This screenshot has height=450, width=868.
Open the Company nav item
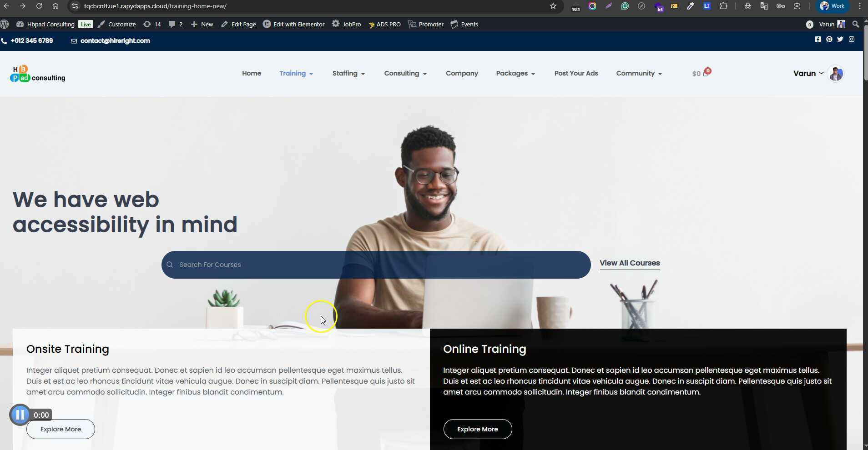point(462,73)
